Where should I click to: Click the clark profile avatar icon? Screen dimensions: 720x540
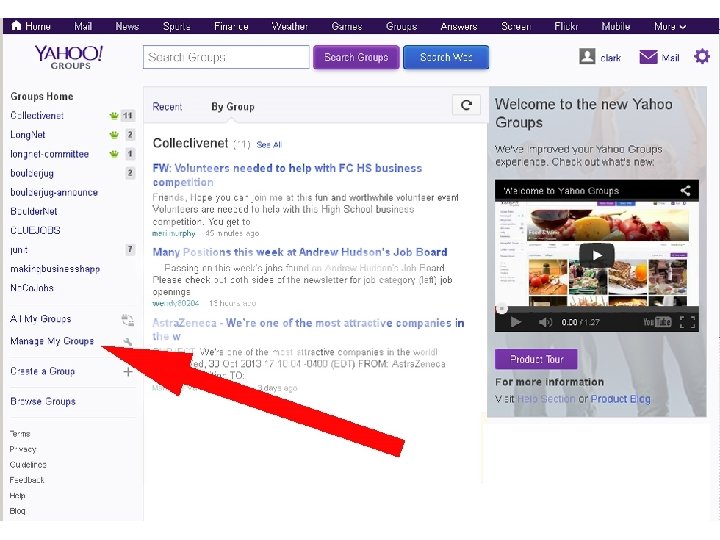(x=587, y=56)
